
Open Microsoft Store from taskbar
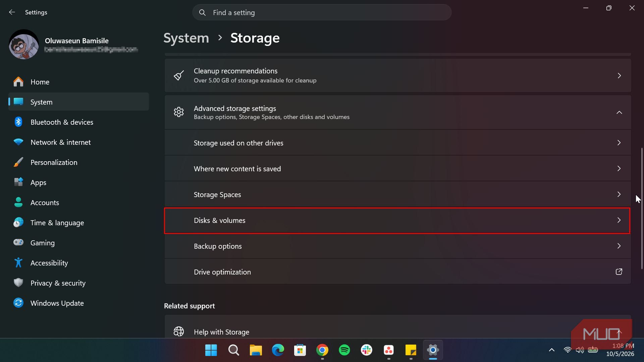pos(300,350)
